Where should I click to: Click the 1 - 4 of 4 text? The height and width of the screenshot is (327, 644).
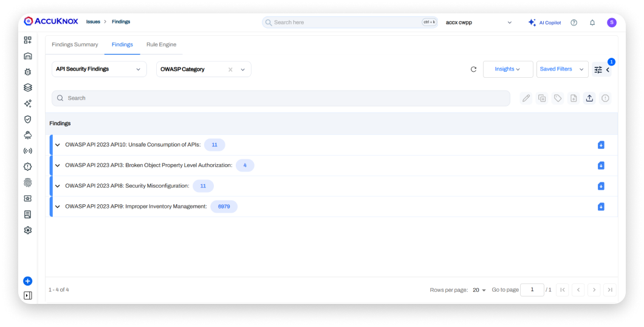click(x=59, y=289)
